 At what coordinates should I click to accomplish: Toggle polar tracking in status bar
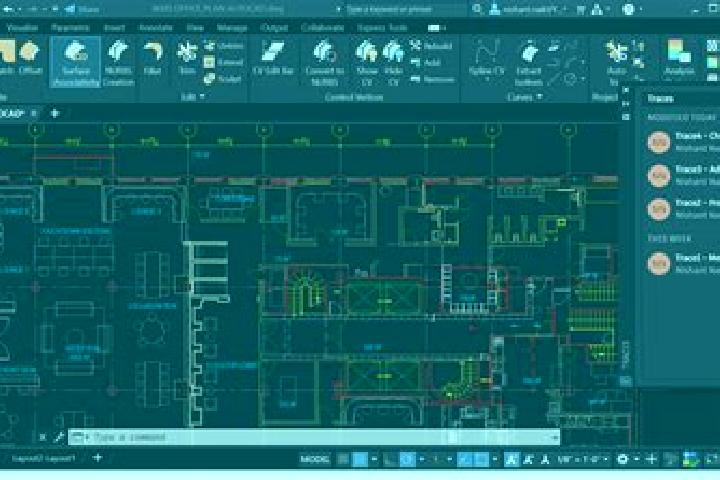click(x=407, y=459)
